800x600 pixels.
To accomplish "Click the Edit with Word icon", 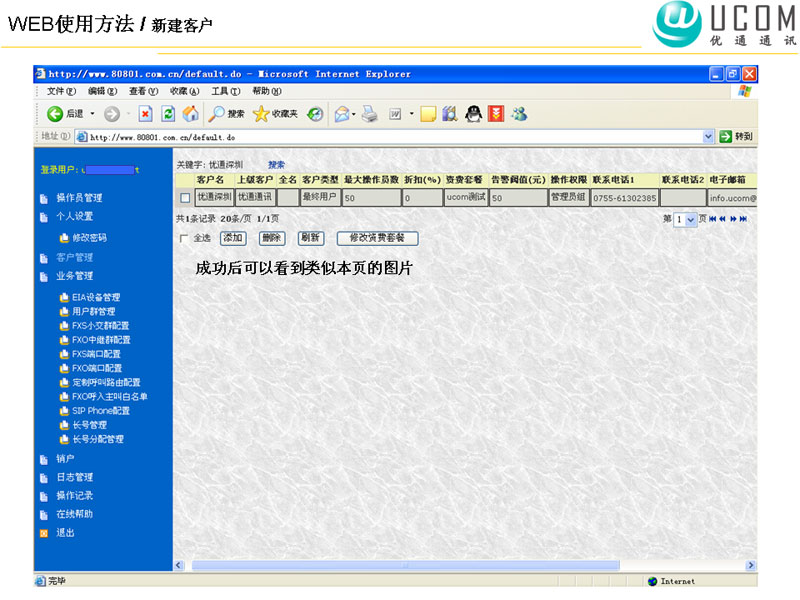I will 395,114.
